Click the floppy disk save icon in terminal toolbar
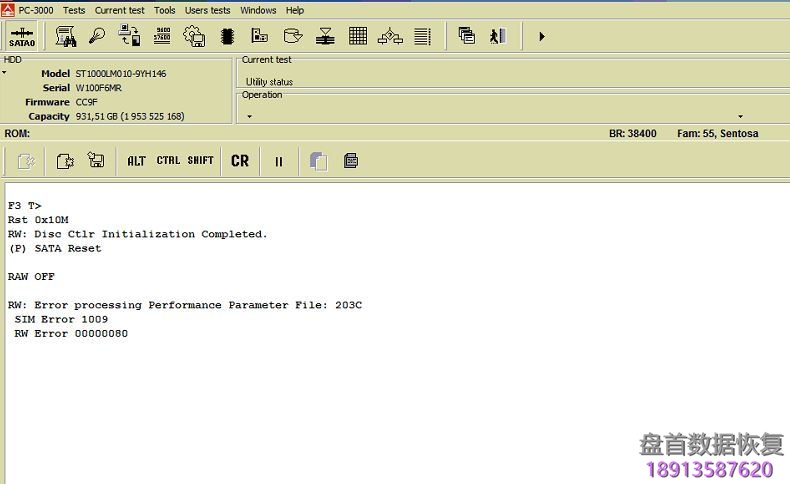This screenshot has height=484, width=790. click(x=96, y=160)
